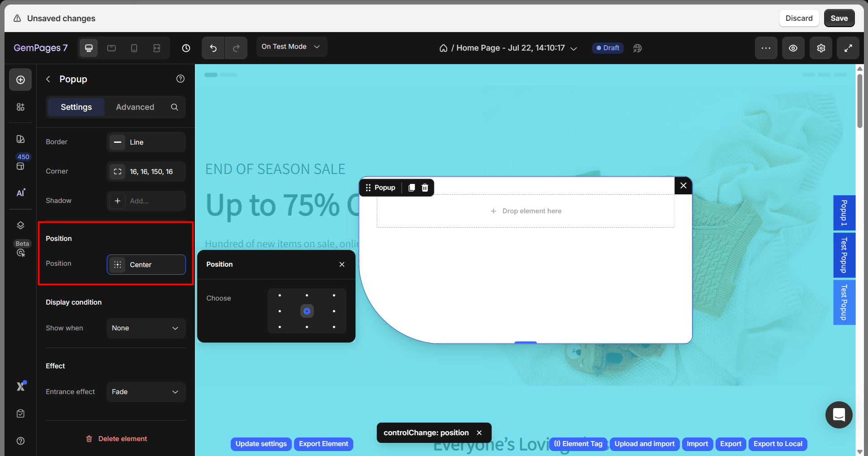The width and height of the screenshot is (868, 456).
Task: Open the Position Center selector
Action: pos(146,264)
